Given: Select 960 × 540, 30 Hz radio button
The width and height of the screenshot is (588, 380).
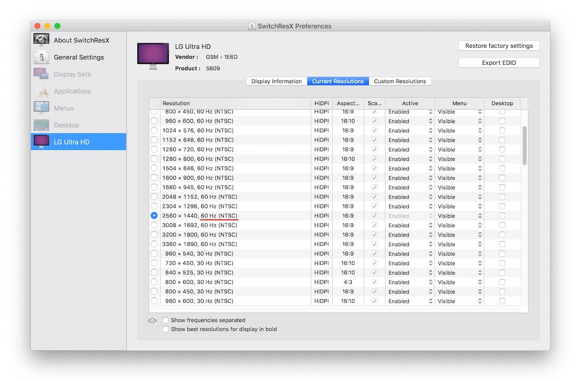Looking at the screenshot, I should (x=154, y=254).
